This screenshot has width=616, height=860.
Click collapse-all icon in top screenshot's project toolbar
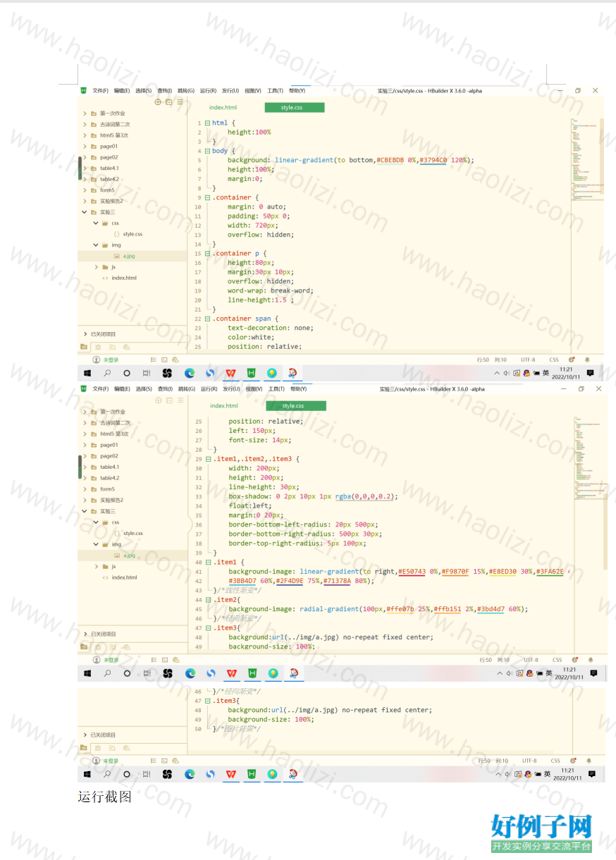[x=169, y=102]
